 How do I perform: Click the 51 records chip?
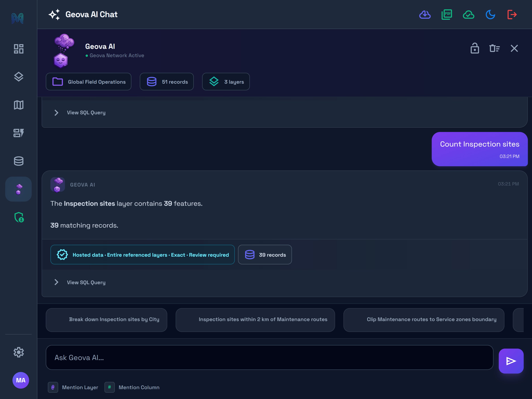(x=167, y=82)
